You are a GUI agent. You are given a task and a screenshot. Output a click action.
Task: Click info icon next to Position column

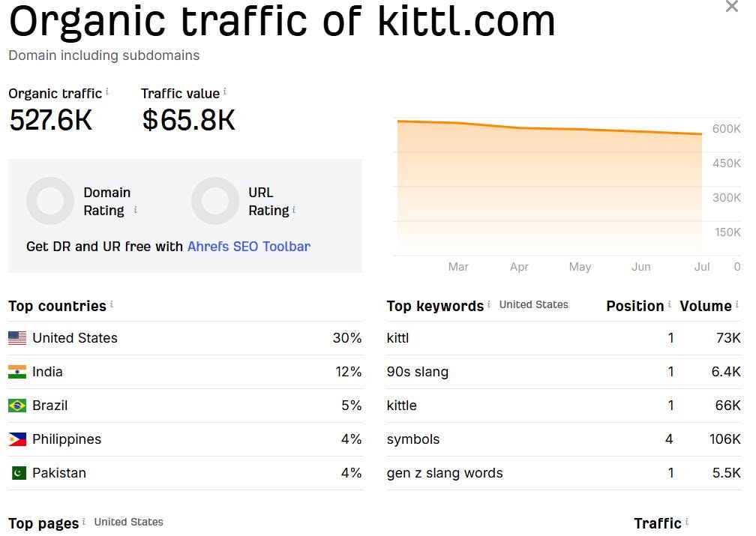pos(669,304)
